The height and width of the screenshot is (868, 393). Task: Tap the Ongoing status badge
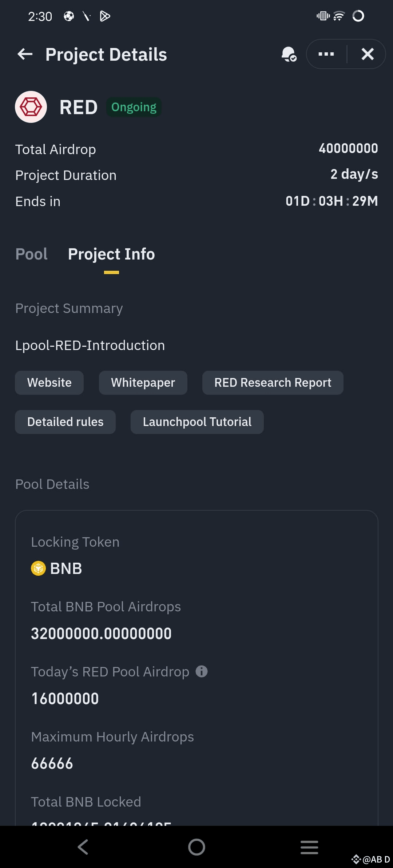tap(134, 107)
